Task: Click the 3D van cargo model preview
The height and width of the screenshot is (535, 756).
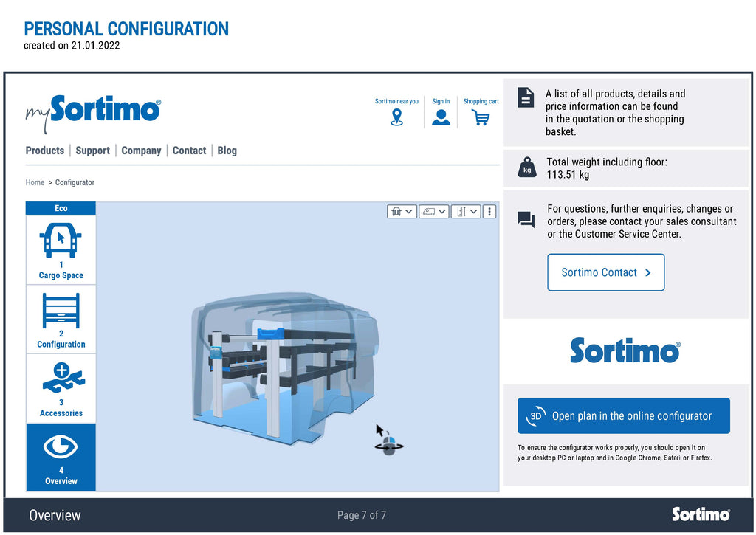Action: point(284,367)
